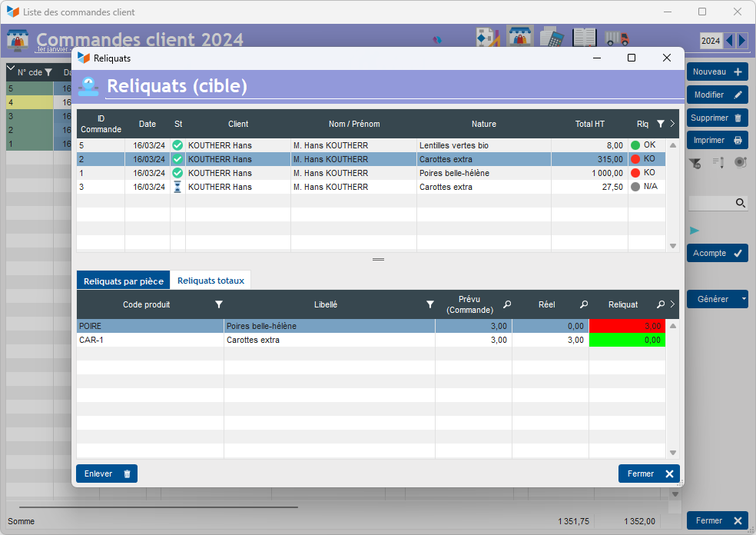The height and width of the screenshot is (535, 756).
Task: Expand the chevron at right of orders table header
Action: pyautogui.click(x=673, y=124)
